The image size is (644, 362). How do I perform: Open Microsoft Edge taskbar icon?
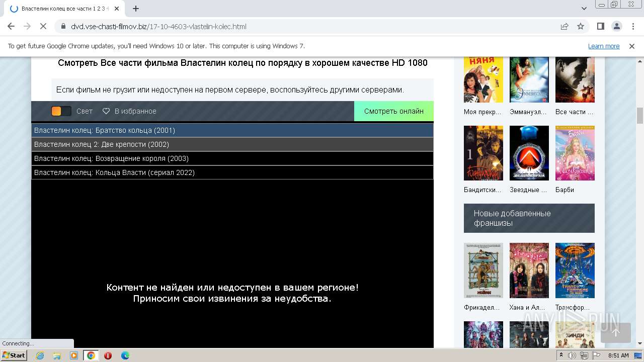[x=125, y=355]
